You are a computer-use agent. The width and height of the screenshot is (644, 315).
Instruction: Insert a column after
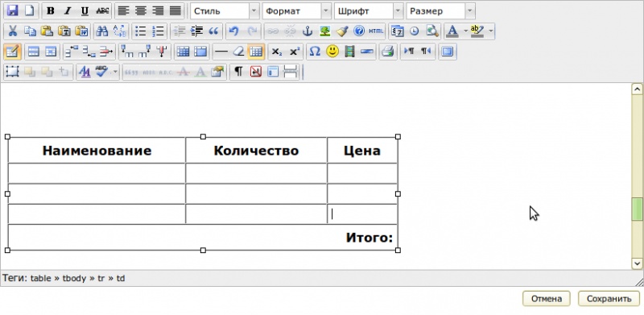point(145,52)
